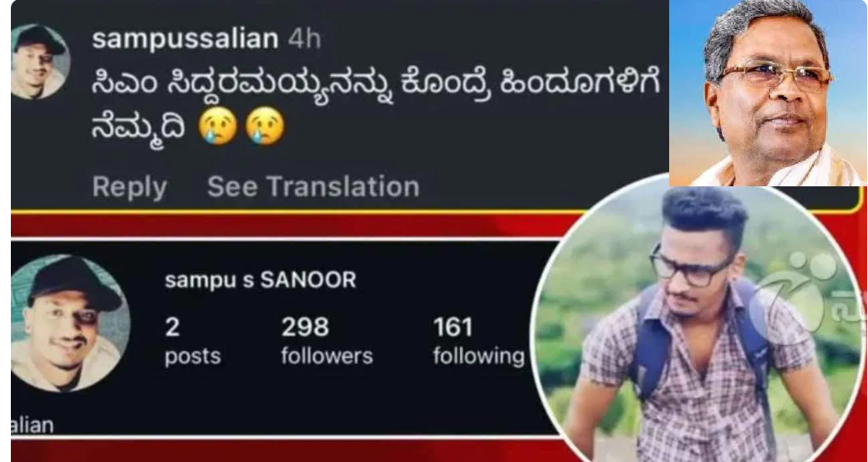
Task: Select the first line of Kannada comment
Action: pos(376,88)
